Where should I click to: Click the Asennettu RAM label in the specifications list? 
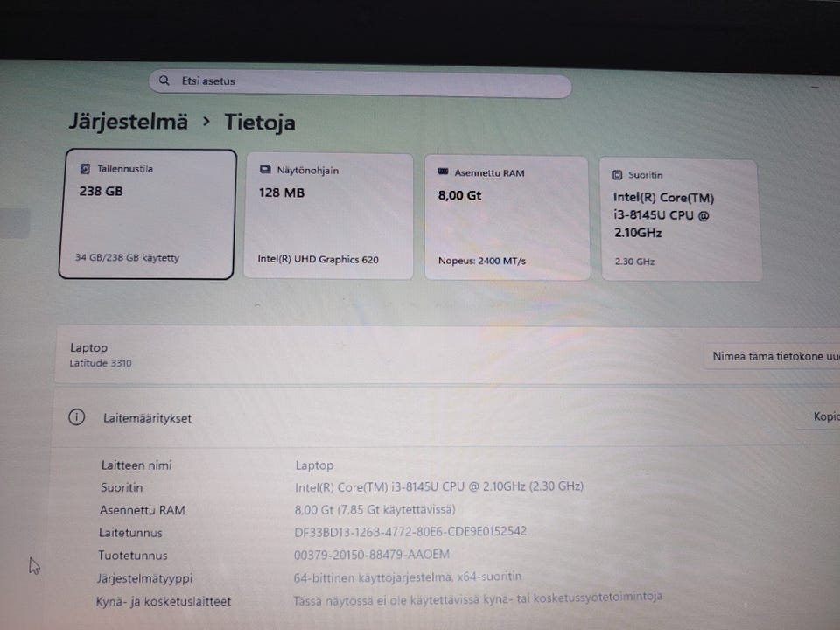[143, 510]
